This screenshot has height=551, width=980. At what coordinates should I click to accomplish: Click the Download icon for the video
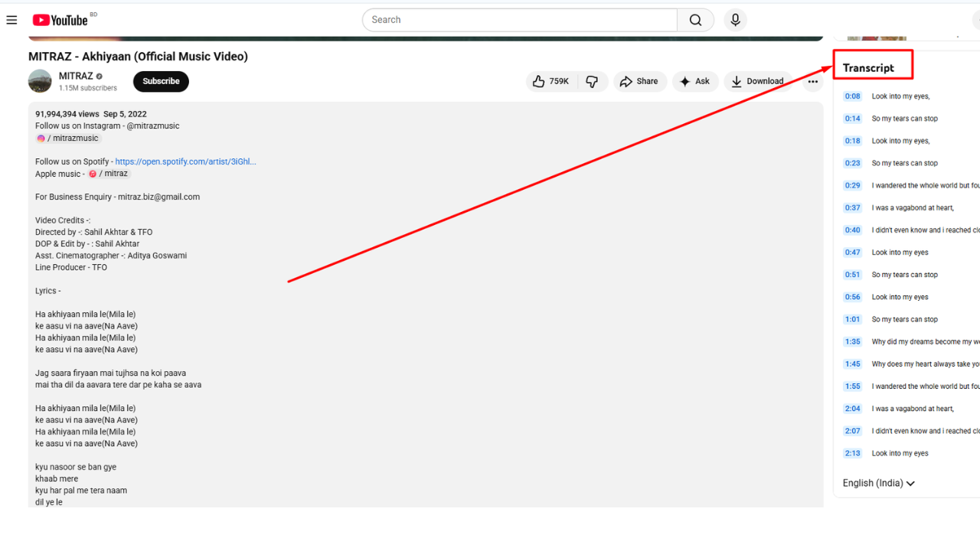[x=736, y=81]
